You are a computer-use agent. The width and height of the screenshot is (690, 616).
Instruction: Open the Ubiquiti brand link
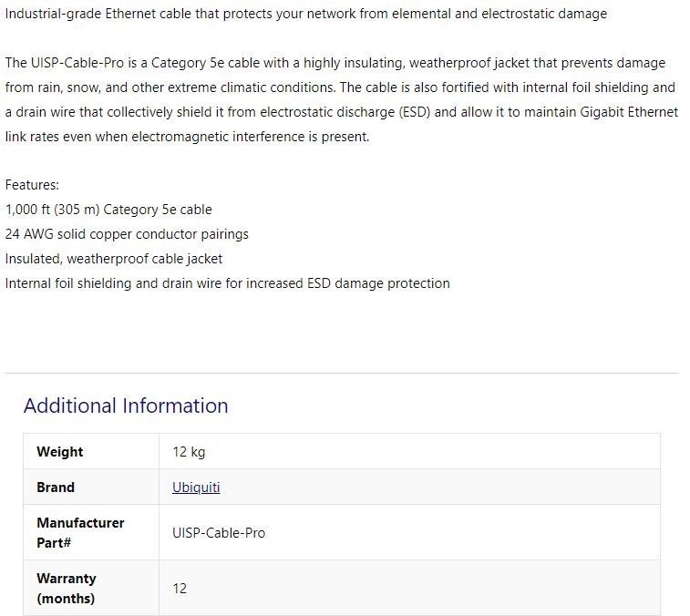pyautogui.click(x=196, y=488)
